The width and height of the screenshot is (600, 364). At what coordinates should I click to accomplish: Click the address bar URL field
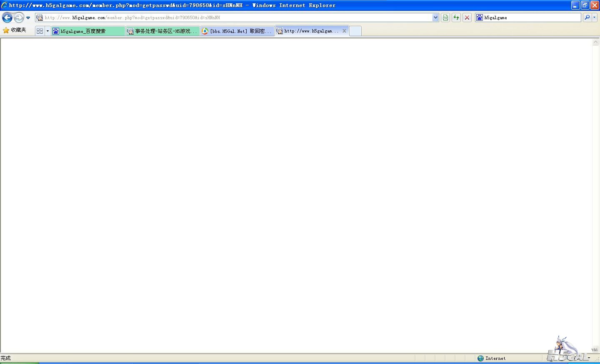point(233,17)
